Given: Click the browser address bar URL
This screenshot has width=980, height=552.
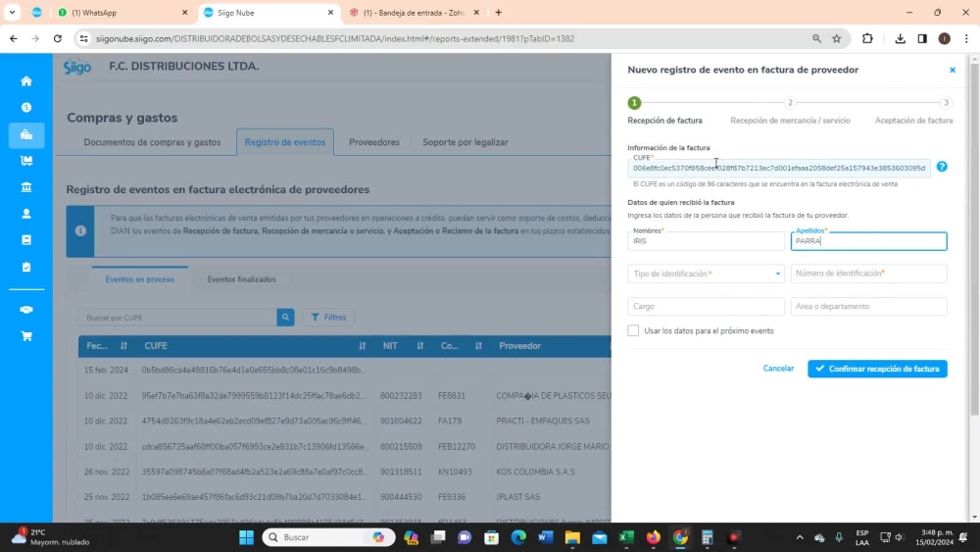Looking at the screenshot, I should (335, 39).
